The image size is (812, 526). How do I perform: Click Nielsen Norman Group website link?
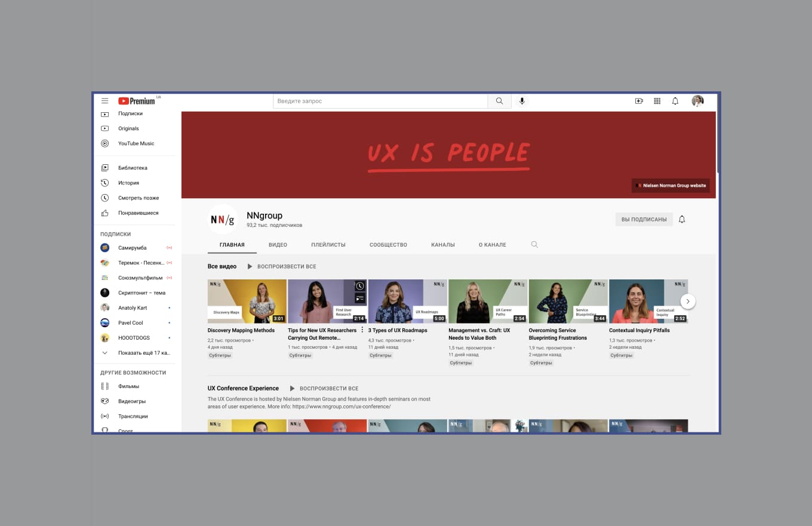[670, 186]
